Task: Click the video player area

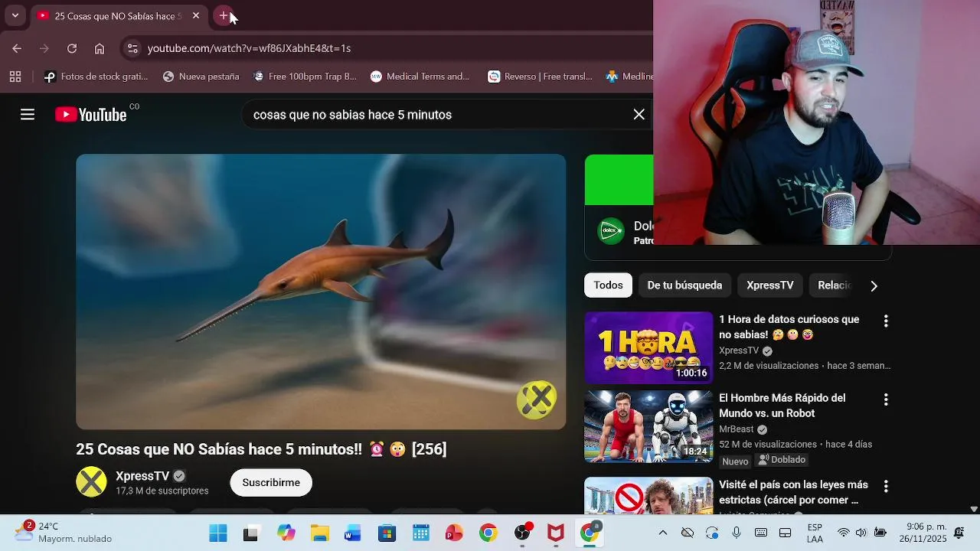Action: click(321, 292)
